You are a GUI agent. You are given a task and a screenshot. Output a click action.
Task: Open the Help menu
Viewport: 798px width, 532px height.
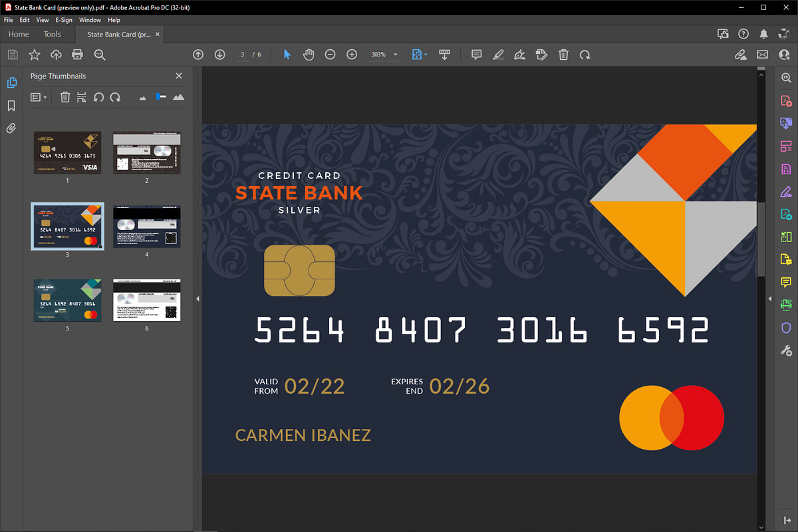[114, 20]
